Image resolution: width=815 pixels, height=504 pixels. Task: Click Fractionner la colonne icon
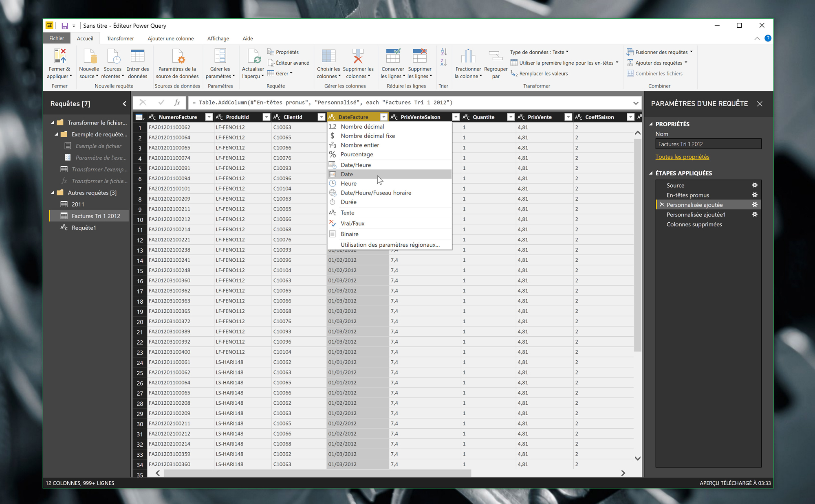468,56
